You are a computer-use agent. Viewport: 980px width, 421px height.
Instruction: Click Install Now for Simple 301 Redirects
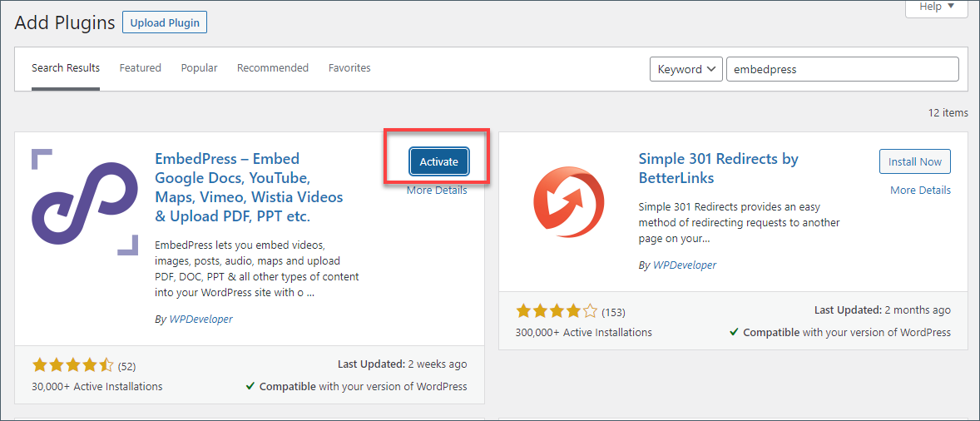tap(915, 161)
